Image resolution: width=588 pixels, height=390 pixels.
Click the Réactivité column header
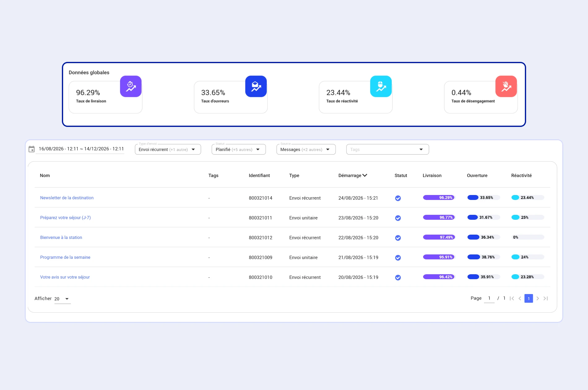click(x=521, y=175)
